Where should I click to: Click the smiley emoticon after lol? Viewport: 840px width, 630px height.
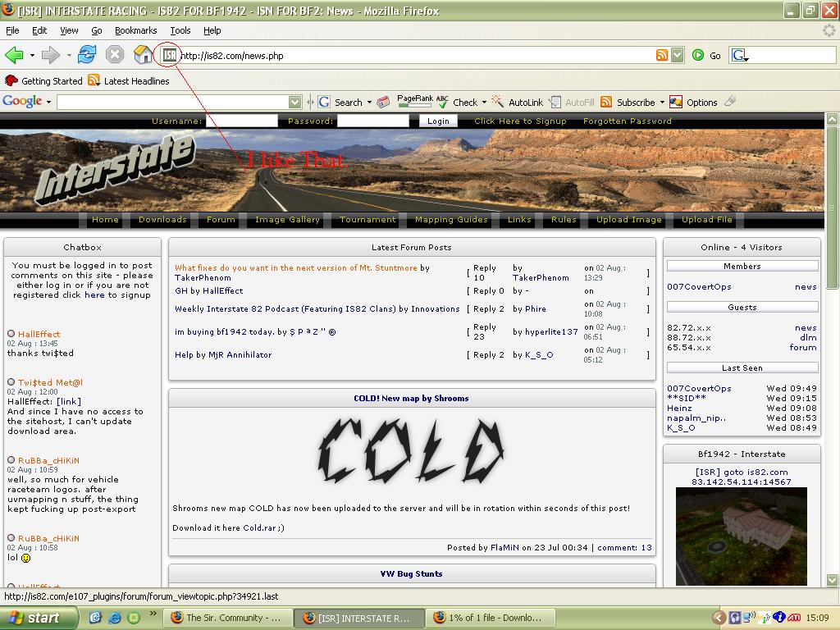point(25,558)
